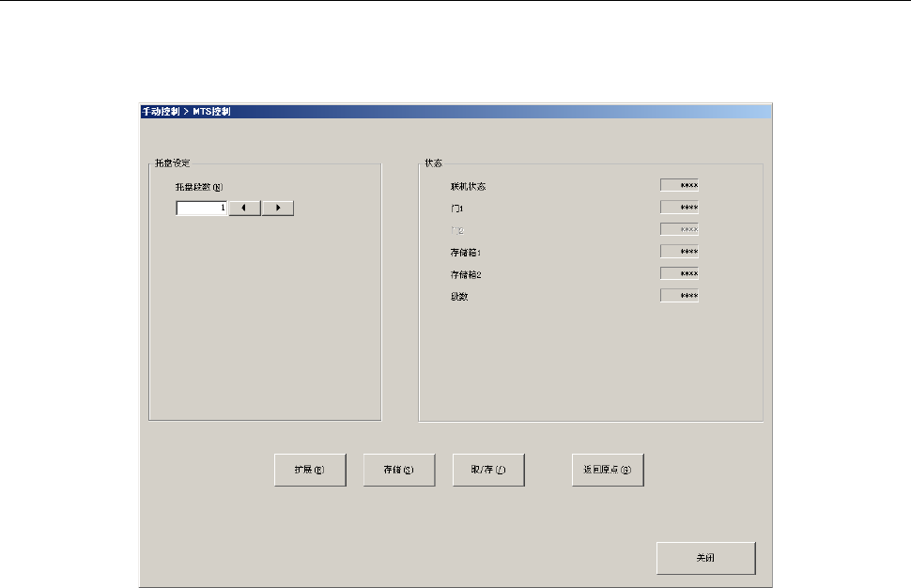This screenshot has height=588, width=911.
Task: Click the 托盘设定 group heading
Action: (173, 163)
